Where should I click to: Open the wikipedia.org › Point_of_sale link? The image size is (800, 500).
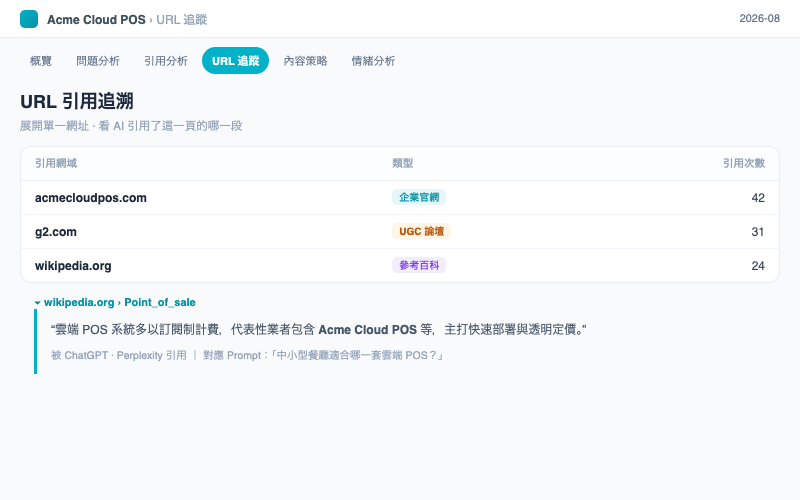tap(119, 302)
